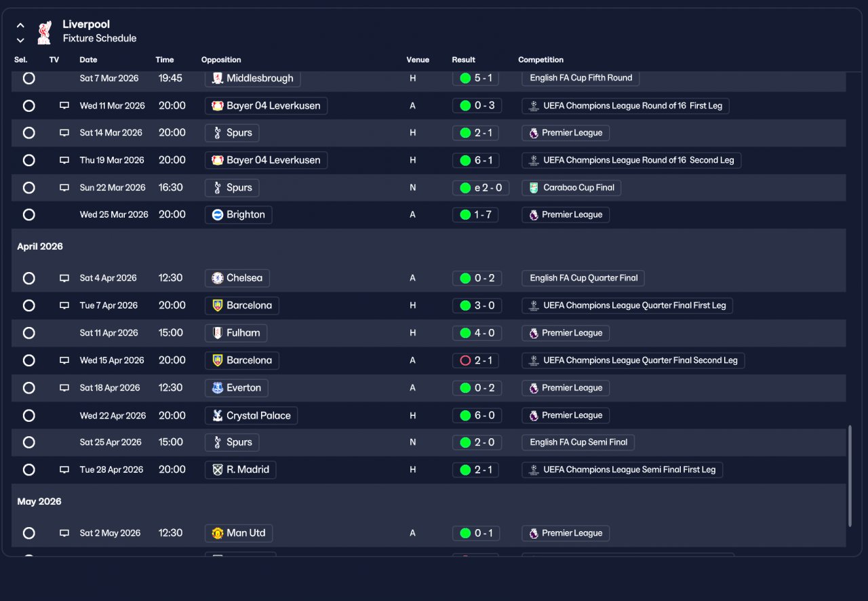Click the Liverpool club crest icon
The height and width of the screenshot is (601, 868).
coord(44,32)
